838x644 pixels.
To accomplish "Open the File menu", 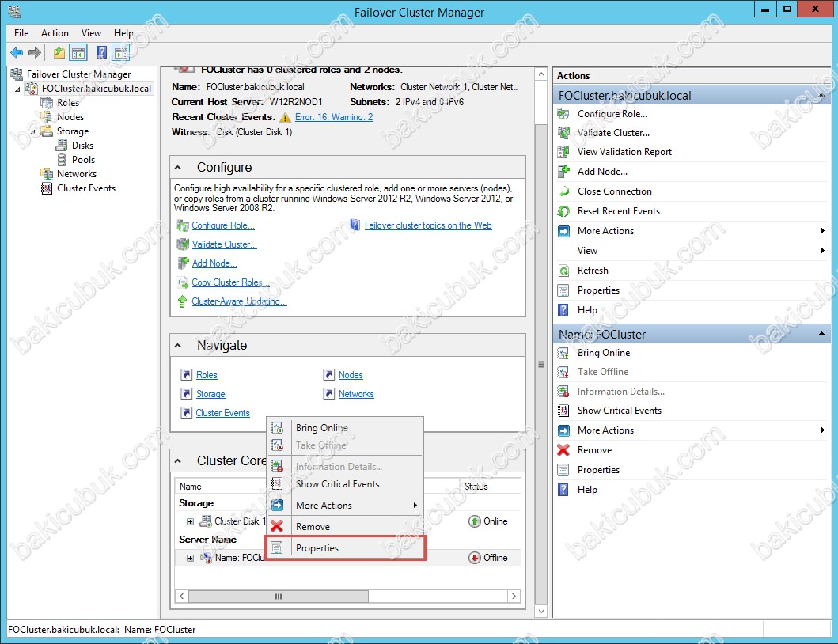I will point(21,33).
